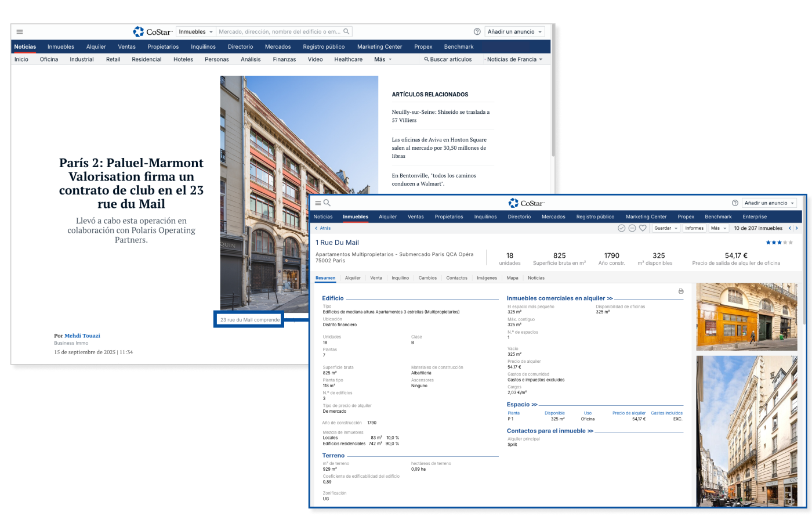Open the hamburger menu in the news window
812x519 pixels.
[20, 32]
